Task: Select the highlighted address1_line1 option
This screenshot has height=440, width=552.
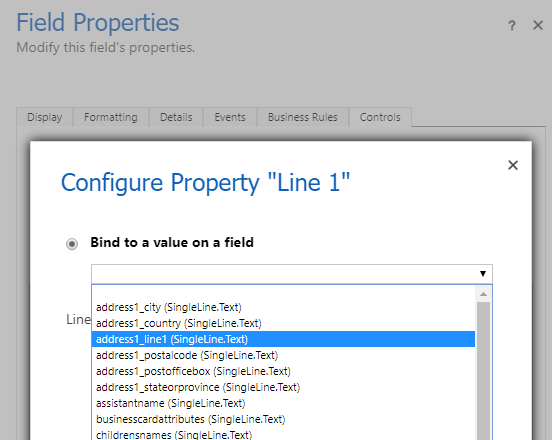Action: (x=283, y=339)
